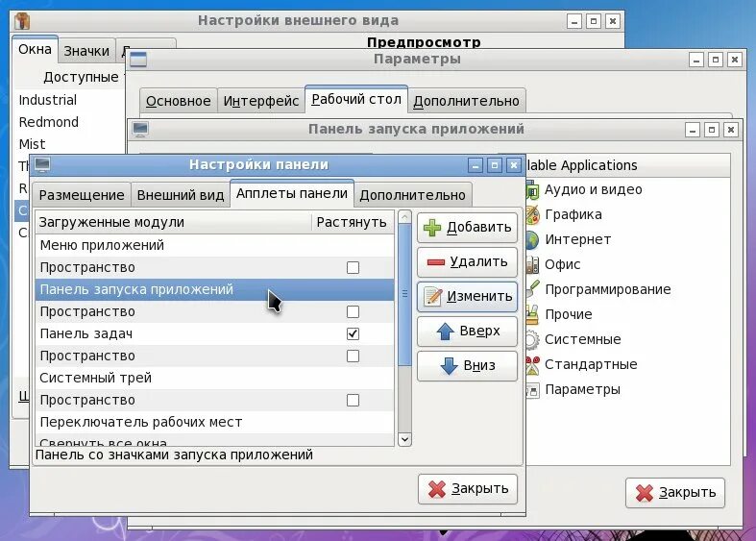Click scroll-down arrow of modules list
756x541 pixels.
point(405,439)
